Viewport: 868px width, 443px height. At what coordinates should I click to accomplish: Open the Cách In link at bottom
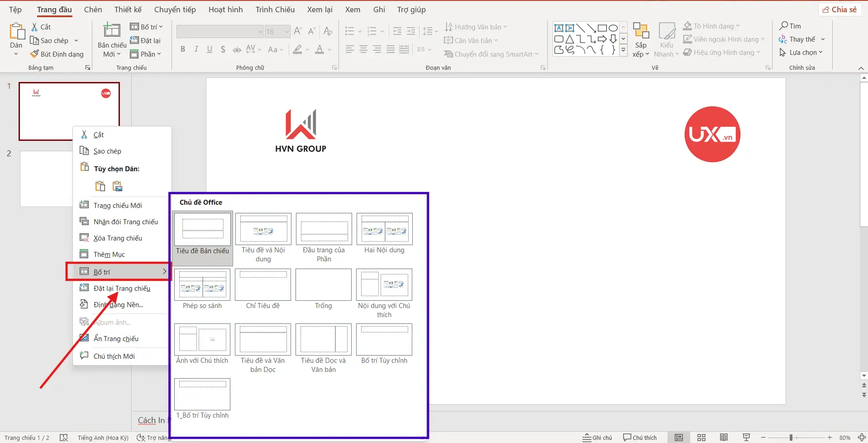(151, 420)
